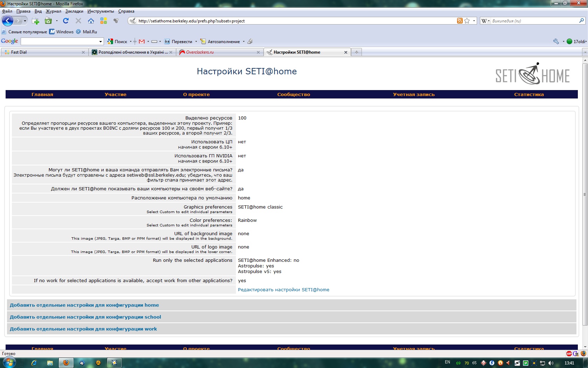Click the Forward navigation arrow

point(18,21)
